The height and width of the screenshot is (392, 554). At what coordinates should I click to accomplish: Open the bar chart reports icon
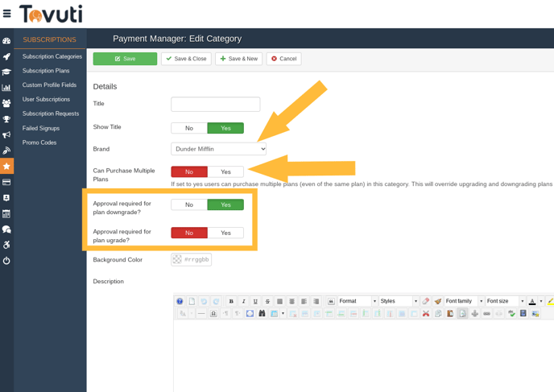pyautogui.click(x=6, y=88)
